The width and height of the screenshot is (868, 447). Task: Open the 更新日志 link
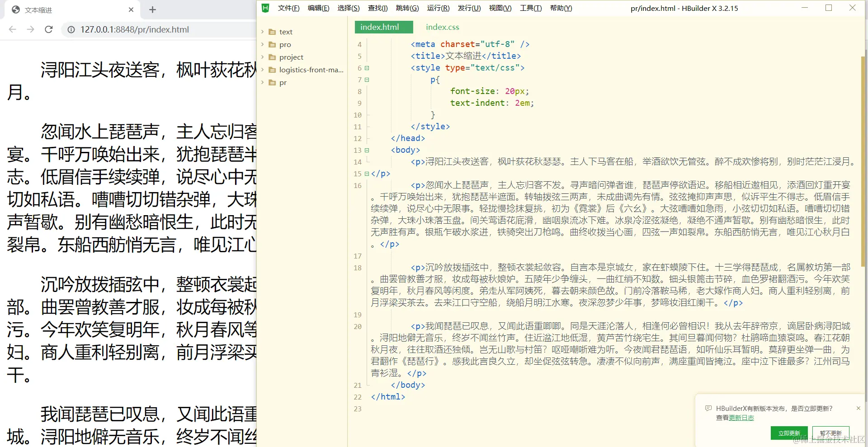741,418
